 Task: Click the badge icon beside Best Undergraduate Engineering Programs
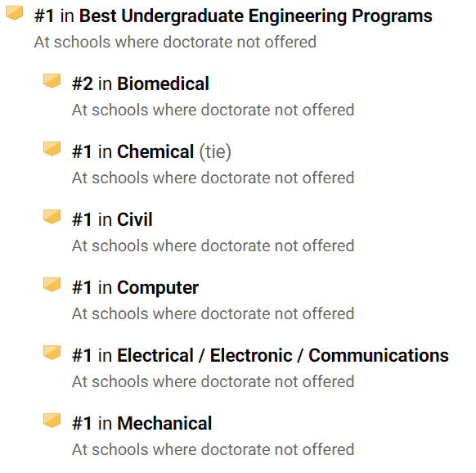(x=14, y=13)
